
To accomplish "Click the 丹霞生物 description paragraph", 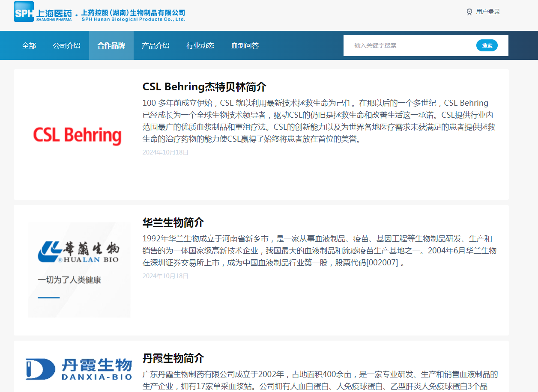I will click(x=320, y=380).
